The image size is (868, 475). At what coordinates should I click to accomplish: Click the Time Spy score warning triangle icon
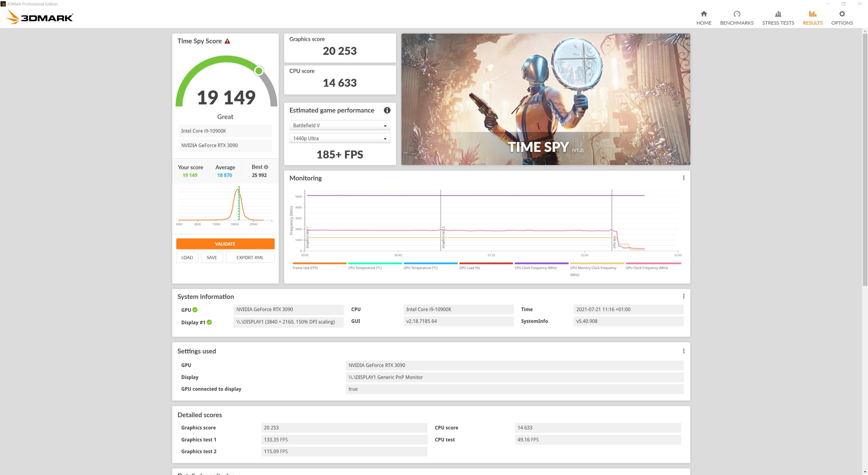[x=227, y=41]
